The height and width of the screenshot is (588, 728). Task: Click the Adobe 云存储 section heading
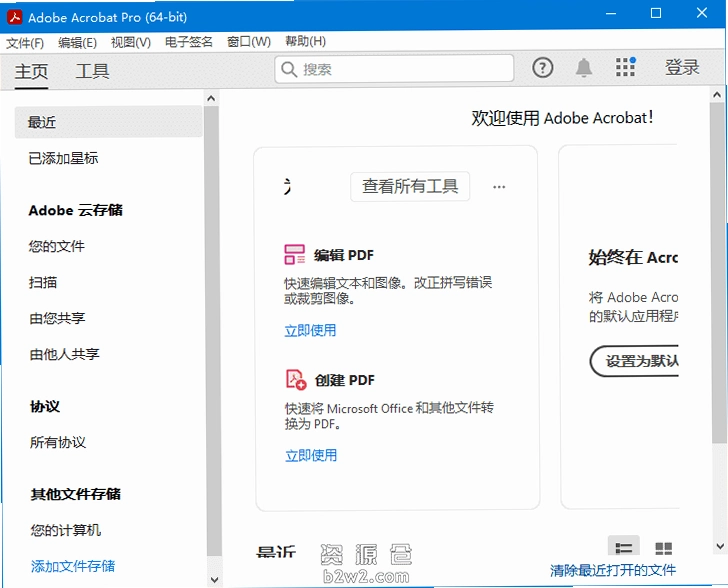tap(76, 210)
